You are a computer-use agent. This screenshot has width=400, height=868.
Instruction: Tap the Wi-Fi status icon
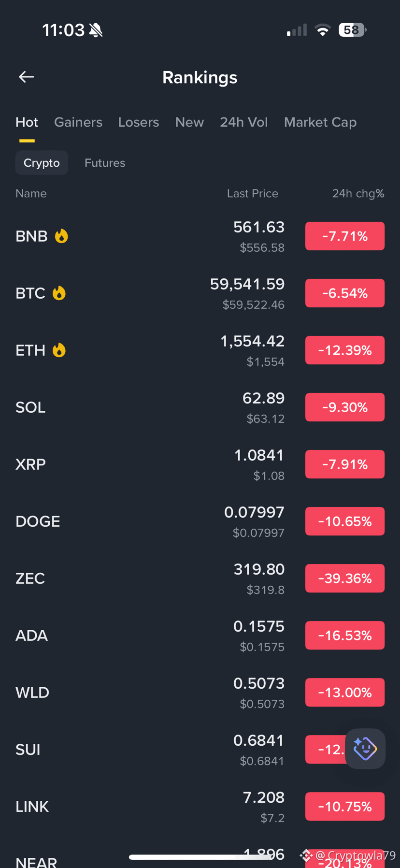(x=322, y=30)
